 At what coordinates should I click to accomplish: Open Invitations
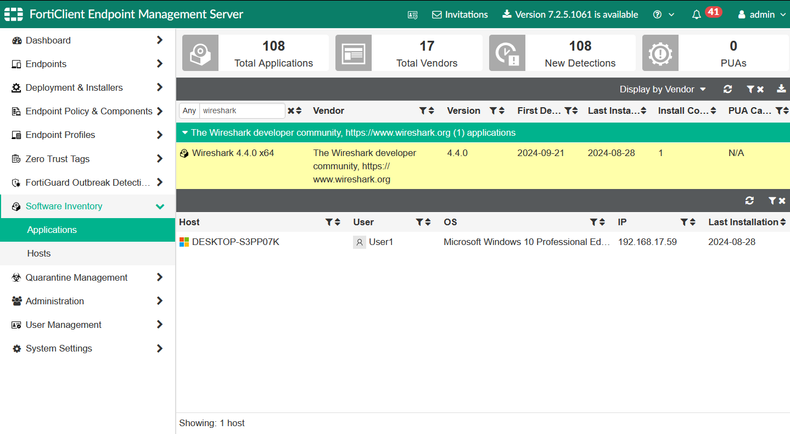[460, 15]
